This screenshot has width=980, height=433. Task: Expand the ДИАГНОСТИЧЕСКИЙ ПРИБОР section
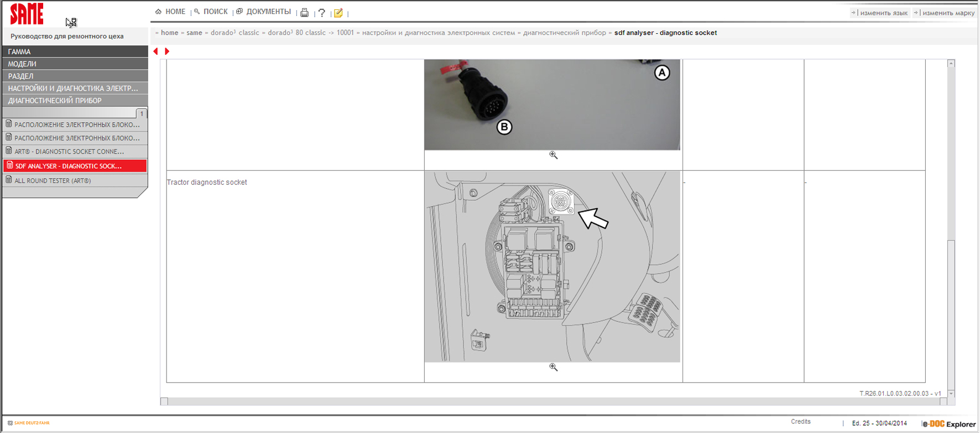coord(75,101)
